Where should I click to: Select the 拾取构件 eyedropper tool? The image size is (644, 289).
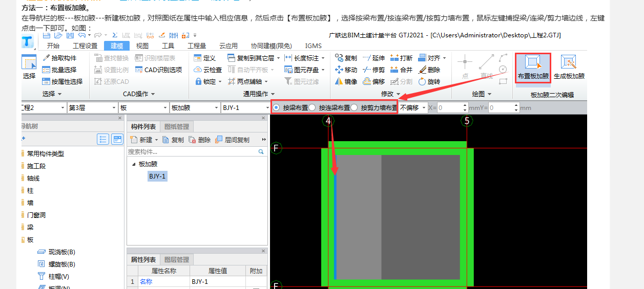[59, 58]
